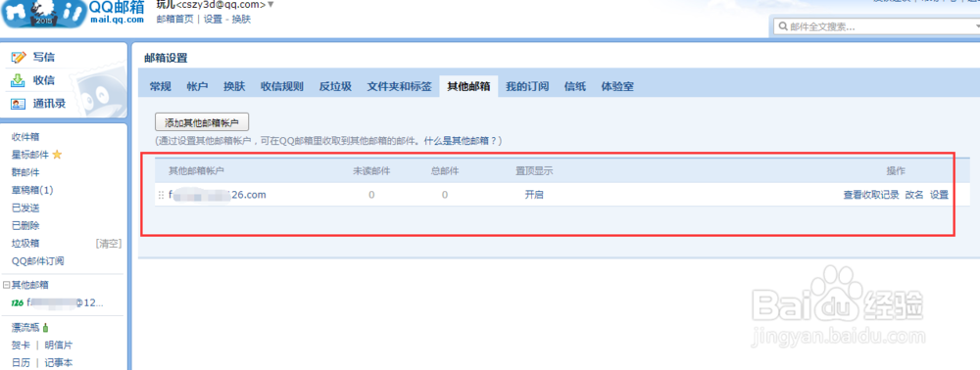Click the 总邮件 column header
Image resolution: width=980 pixels, height=370 pixels.
(445, 171)
